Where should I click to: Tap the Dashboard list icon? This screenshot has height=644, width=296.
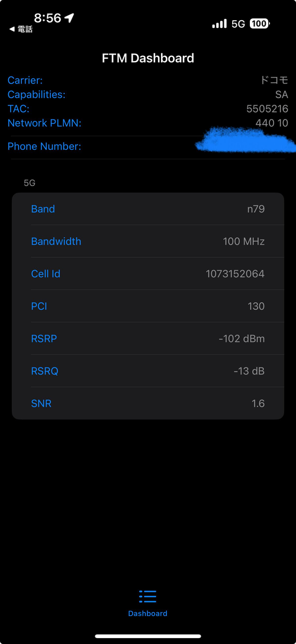click(148, 596)
